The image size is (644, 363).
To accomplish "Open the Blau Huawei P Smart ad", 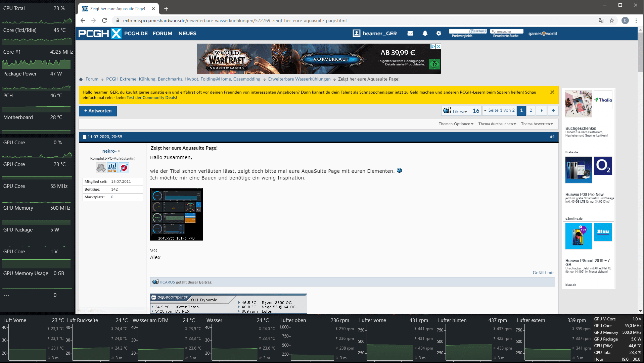I will point(589,255).
